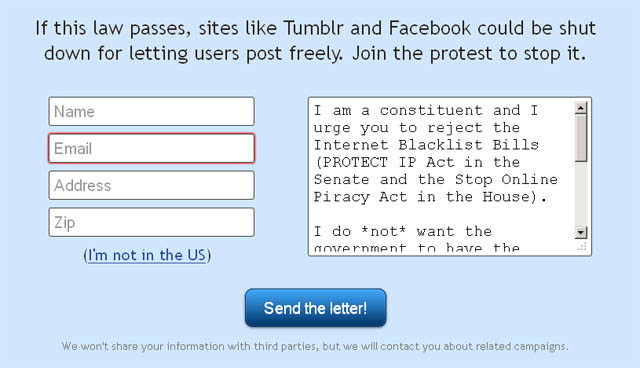Click "Join the protest to stop it." text
The width and height of the screenshot is (640, 368).
pyautogui.click(x=469, y=53)
